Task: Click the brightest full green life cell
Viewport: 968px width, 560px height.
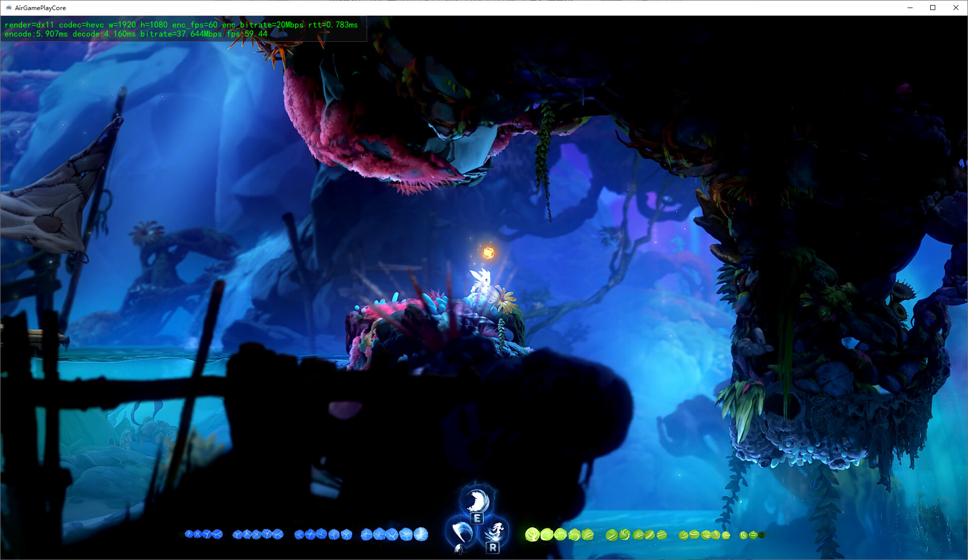Action: point(532,534)
